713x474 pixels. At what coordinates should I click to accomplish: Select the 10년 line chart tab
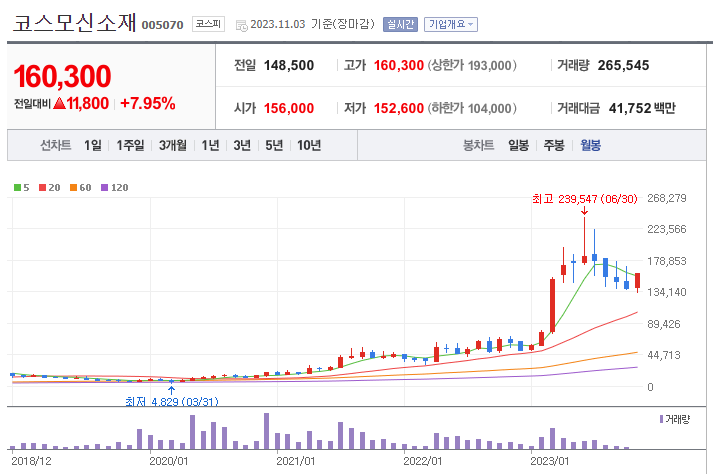309,146
